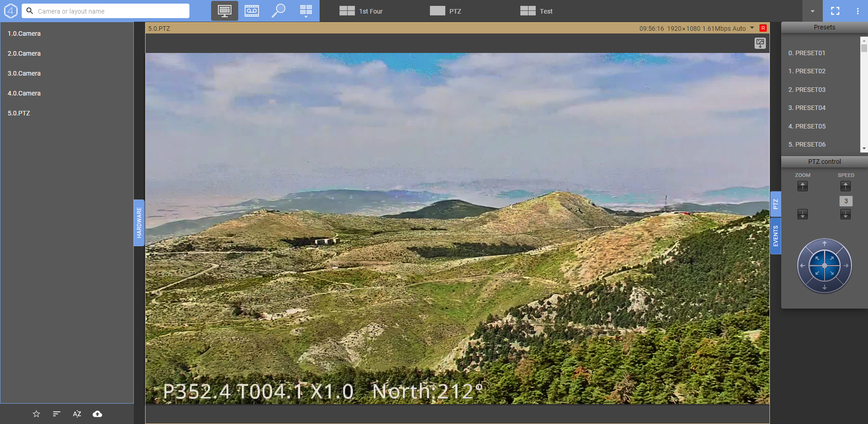Viewport: 868px width, 424px height.
Task: Click the search magnifier icon in the toolbar
Action: (279, 10)
